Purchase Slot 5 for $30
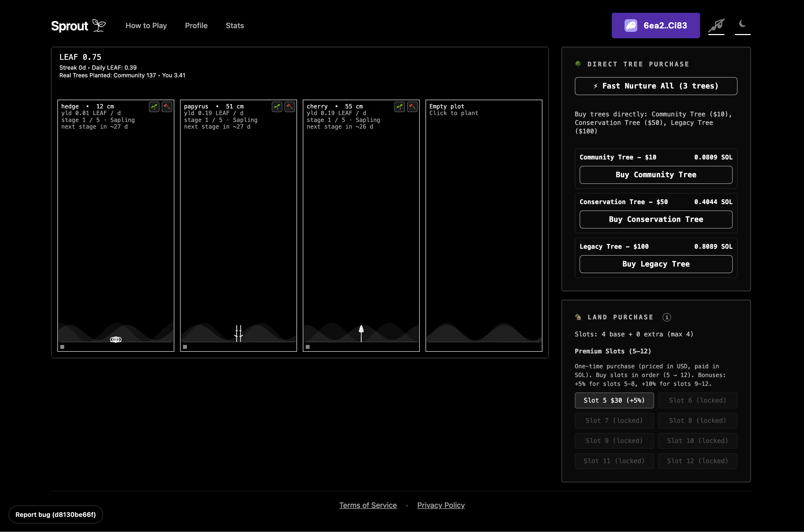Image resolution: width=804 pixels, height=532 pixels. pos(614,400)
